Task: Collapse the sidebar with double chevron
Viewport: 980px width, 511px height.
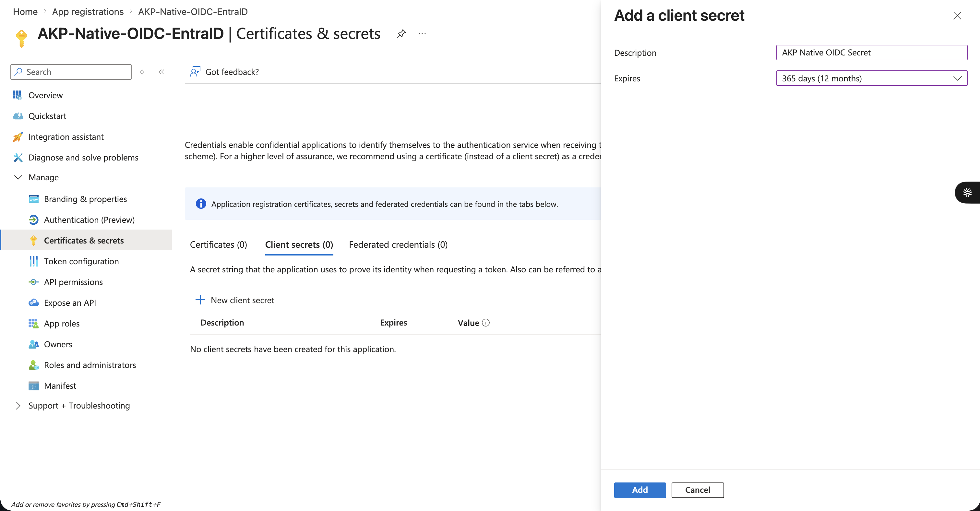Action: click(x=161, y=72)
